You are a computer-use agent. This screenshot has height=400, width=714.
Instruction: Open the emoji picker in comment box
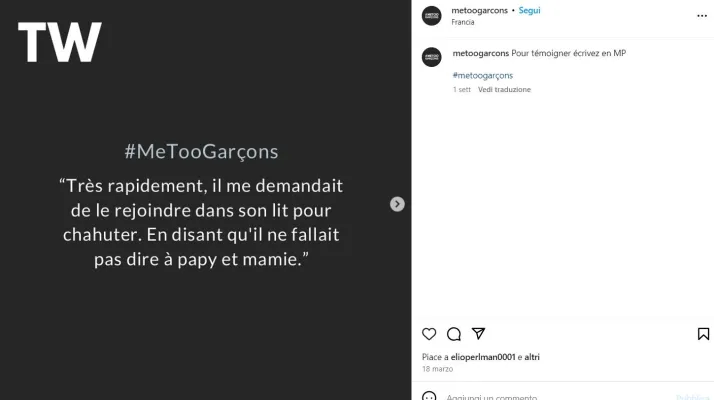(x=430, y=396)
